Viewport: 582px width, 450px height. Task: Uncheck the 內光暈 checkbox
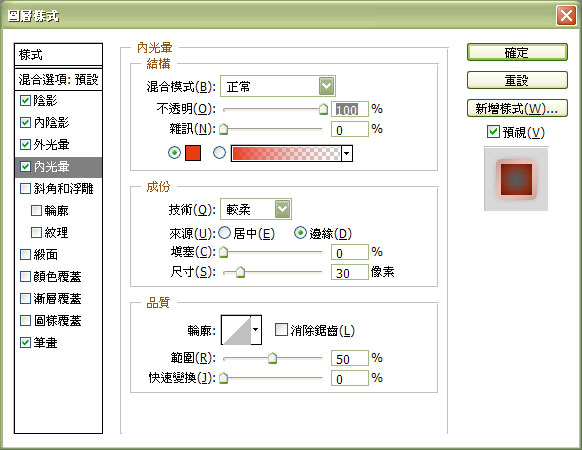(25, 166)
